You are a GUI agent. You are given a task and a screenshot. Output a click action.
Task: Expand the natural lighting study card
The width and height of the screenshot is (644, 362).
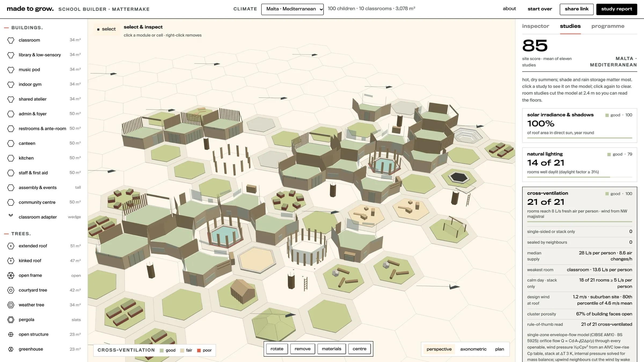click(x=580, y=164)
